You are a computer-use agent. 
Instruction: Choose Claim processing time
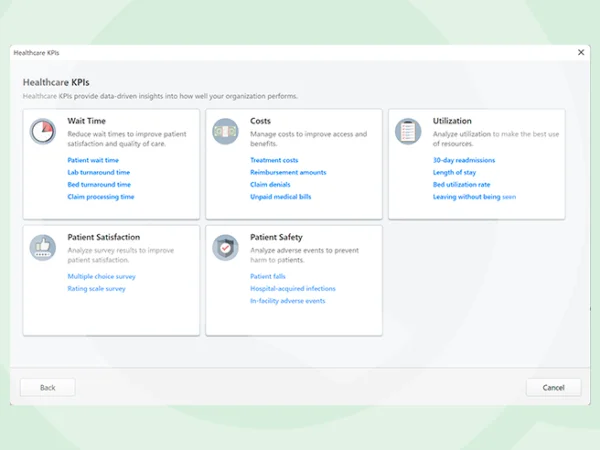point(100,197)
